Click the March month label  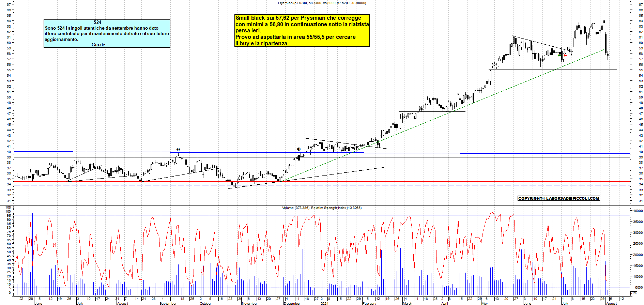coord(408,303)
